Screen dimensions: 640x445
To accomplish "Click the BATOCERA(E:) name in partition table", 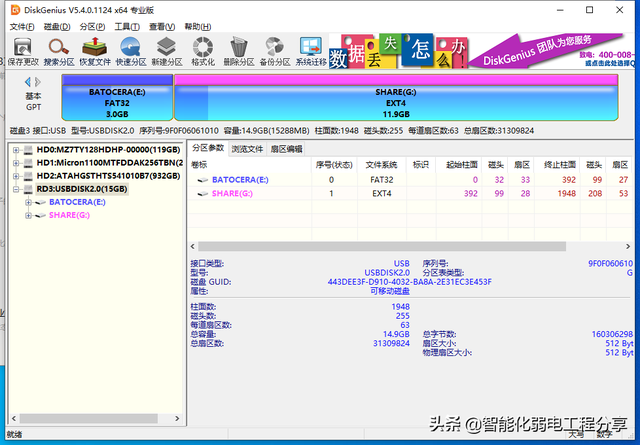I will [x=240, y=180].
